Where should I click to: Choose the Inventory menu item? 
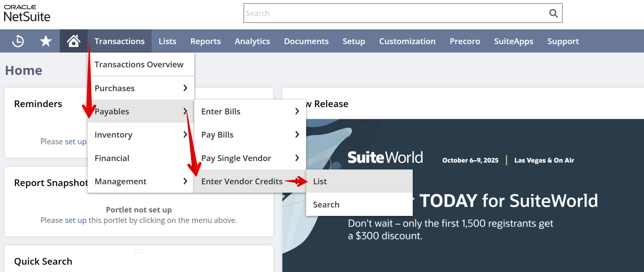pyautogui.click(x=141, y=135)
